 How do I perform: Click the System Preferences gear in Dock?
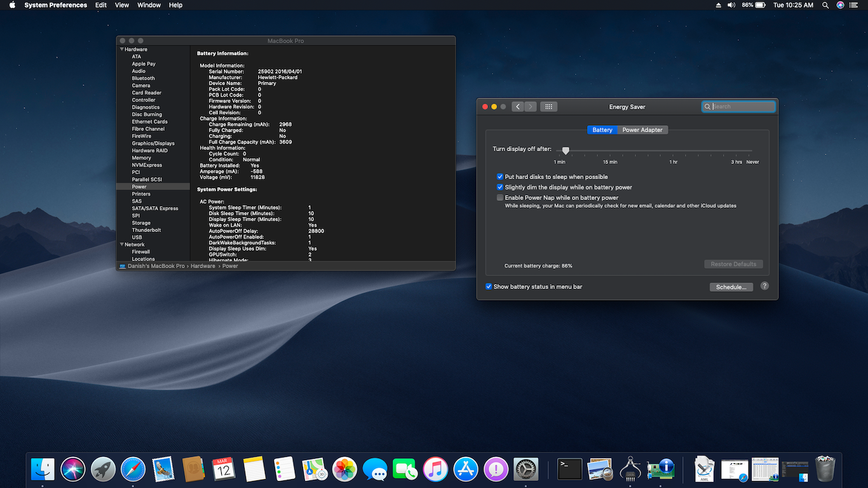[x=526, y=469]
